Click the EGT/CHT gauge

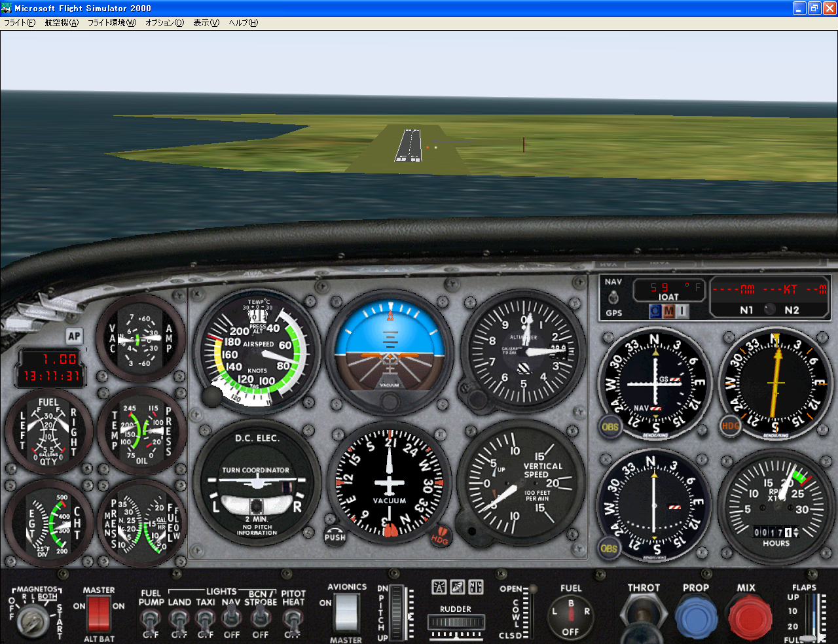(48, 524)
